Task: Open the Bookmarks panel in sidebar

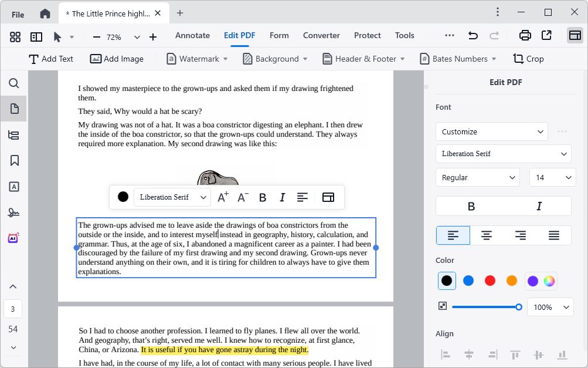Action: point(13,160)
